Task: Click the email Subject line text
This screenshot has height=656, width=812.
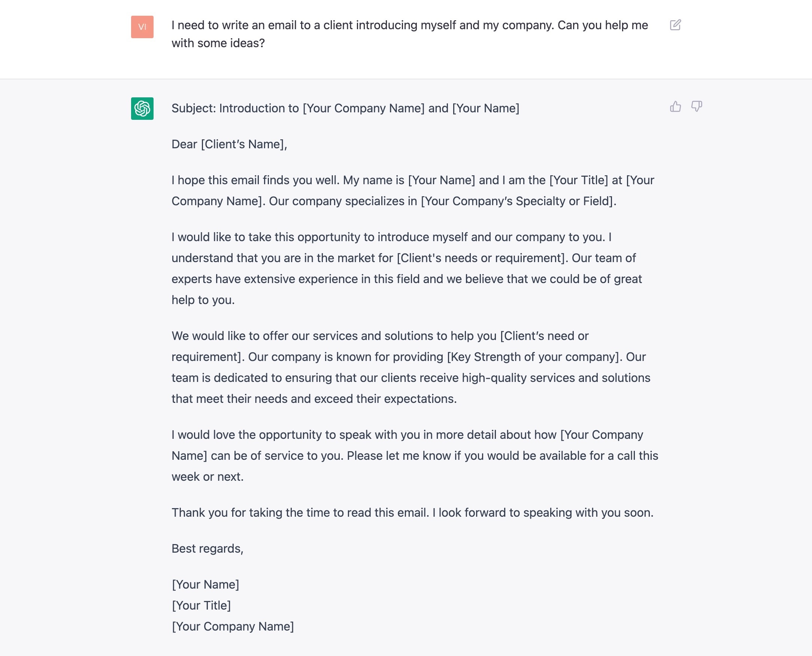Action: [345, 109]
